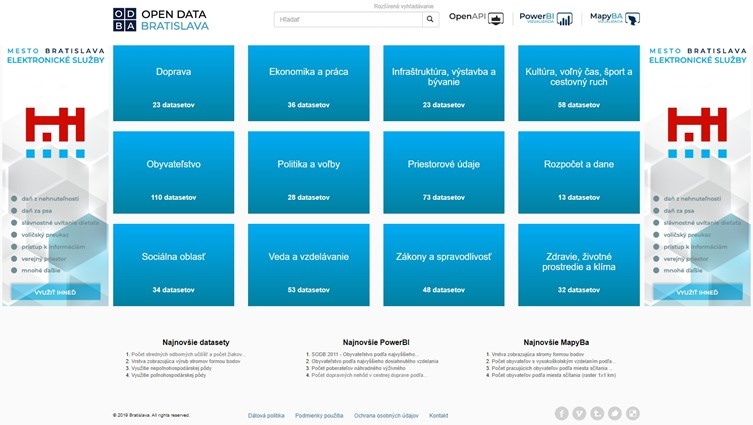Open MapyBA map icon
753x425 pixels.
614,18
